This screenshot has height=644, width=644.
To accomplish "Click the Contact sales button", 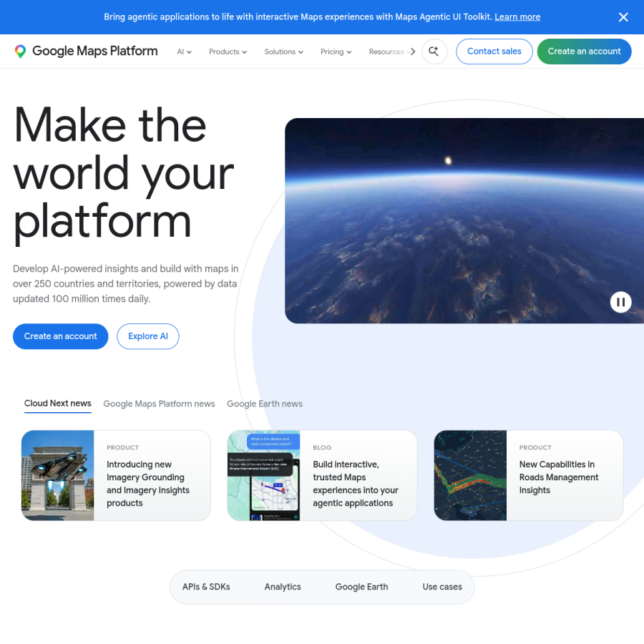I will 494,52.
